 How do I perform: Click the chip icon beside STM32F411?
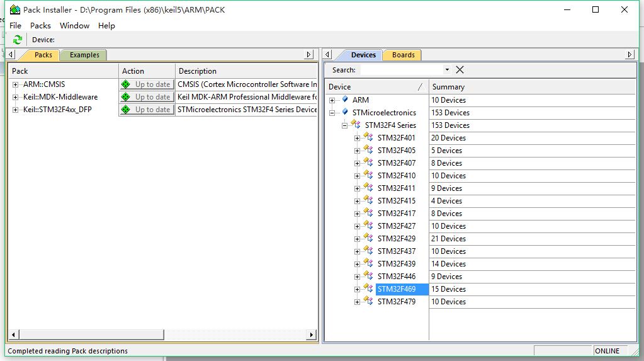point(368,187)
